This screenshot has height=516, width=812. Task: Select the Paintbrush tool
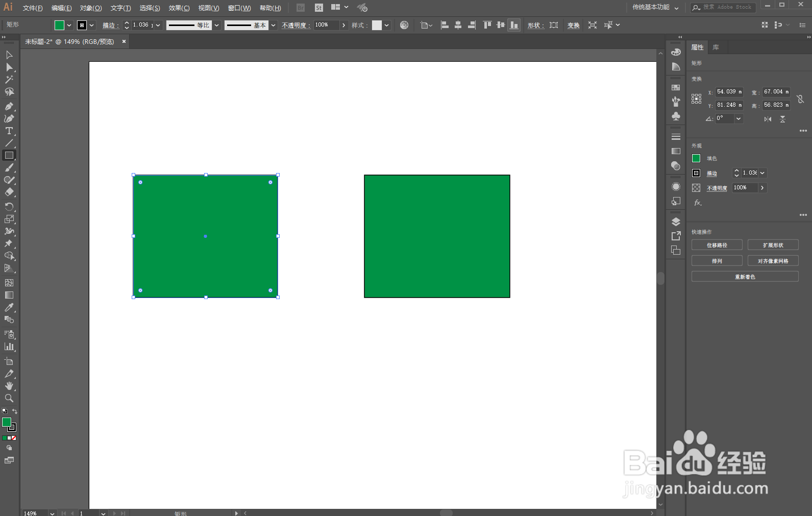pyautogui.click(x=9, y=167)
